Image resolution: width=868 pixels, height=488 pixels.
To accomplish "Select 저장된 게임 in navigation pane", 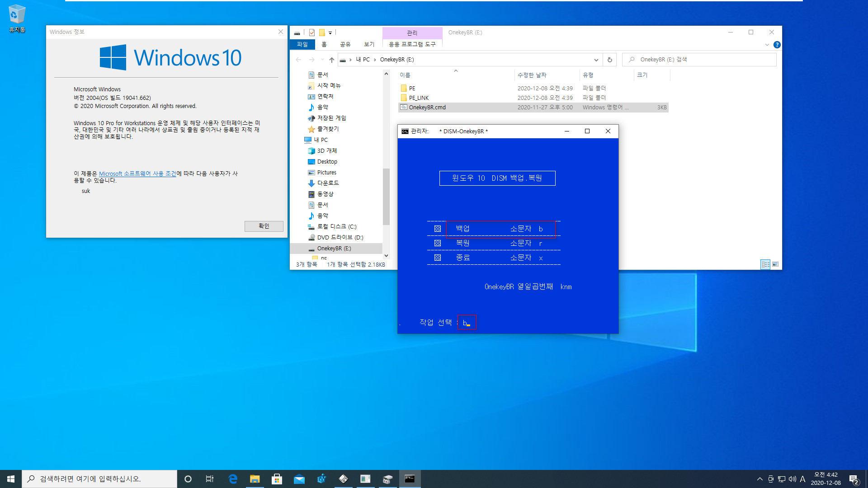I will 331,118.
